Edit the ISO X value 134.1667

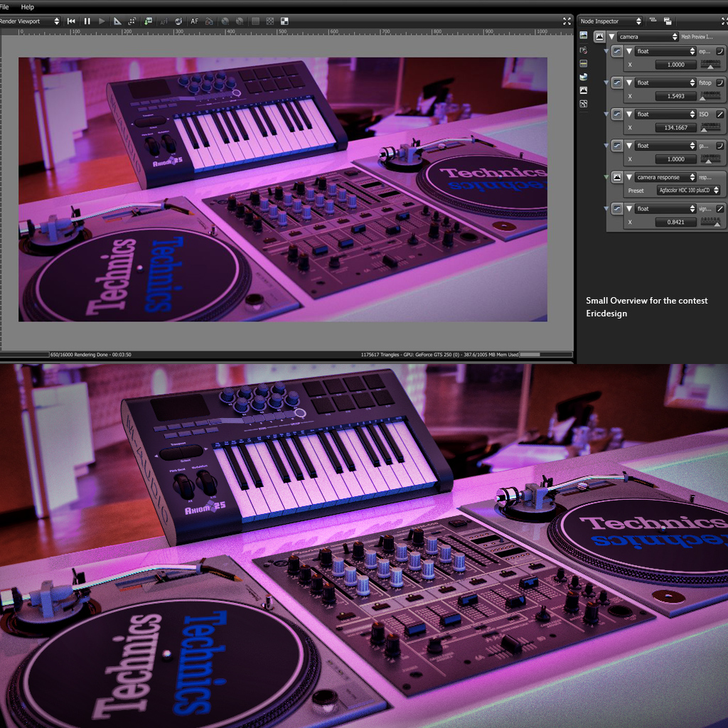[675, 128]
